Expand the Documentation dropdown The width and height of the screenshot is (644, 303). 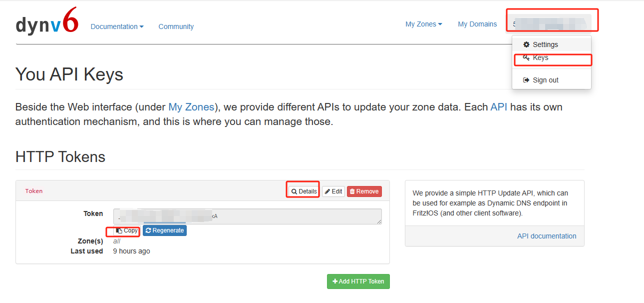[117, 26]
